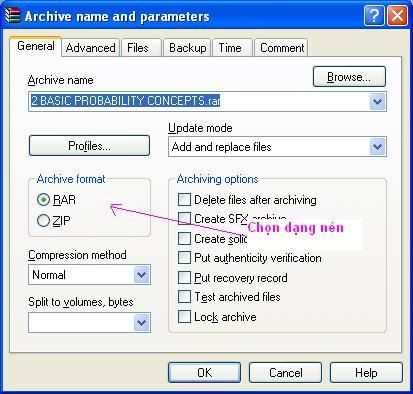Click the 'Compression method' label

77,255
